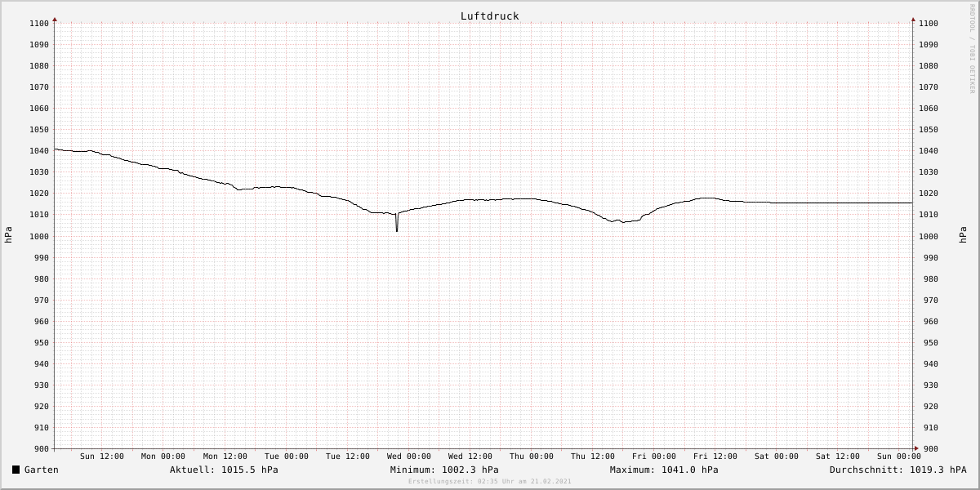Screen dimensions: 980x490
Task: Select the Garten legend label
Action: click(42, 470)
